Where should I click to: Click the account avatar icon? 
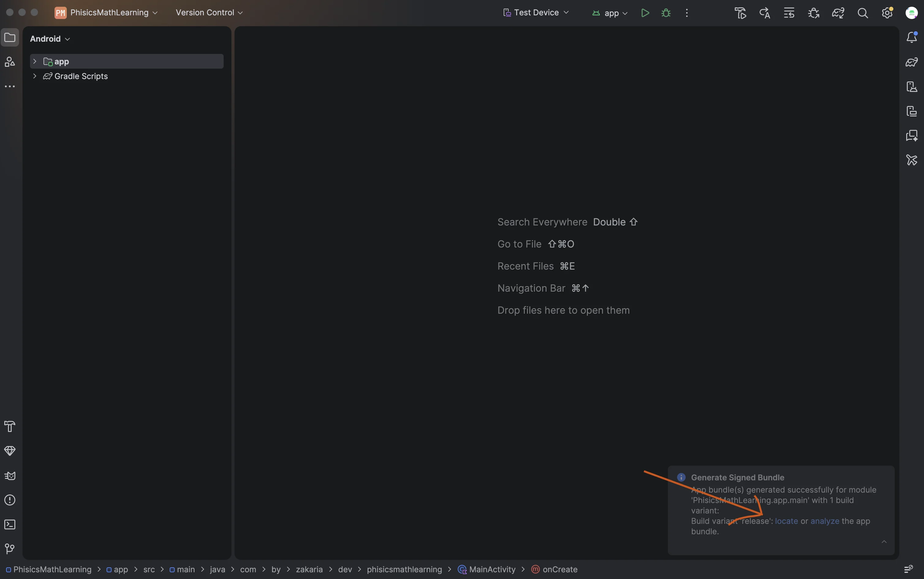[x=912, y=13]
